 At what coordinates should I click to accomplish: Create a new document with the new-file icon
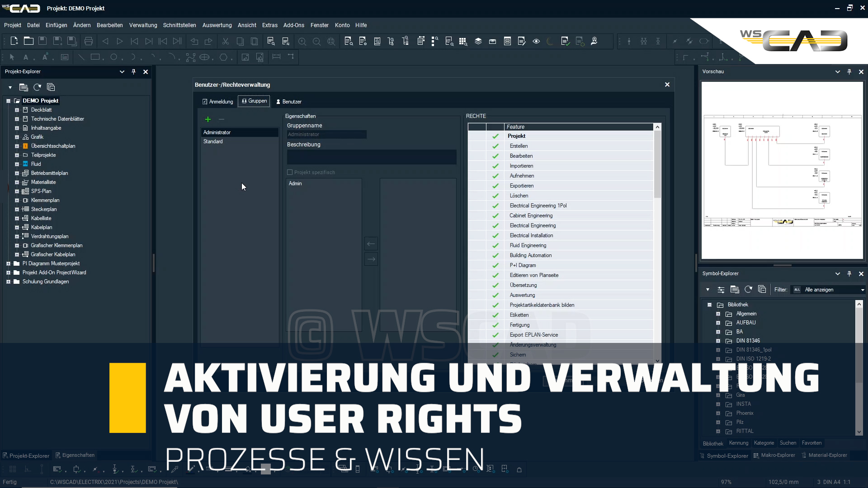point(14,41)
